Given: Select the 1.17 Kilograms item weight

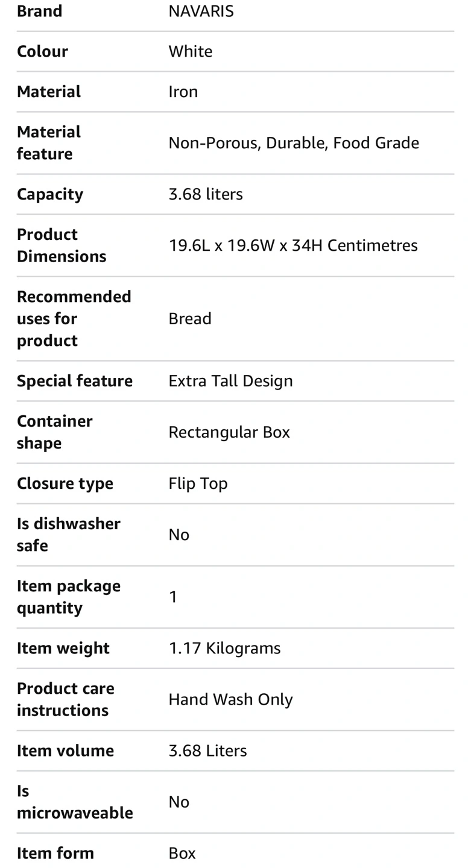Looking at the screenshot, I should [x=224, y=648].
